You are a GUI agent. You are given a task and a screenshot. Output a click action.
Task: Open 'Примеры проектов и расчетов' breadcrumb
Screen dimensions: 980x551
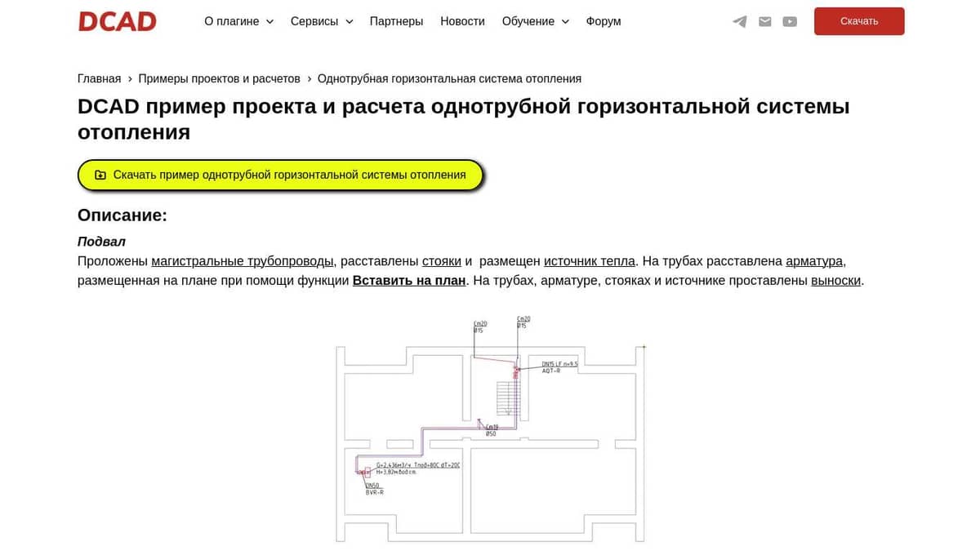219,78
